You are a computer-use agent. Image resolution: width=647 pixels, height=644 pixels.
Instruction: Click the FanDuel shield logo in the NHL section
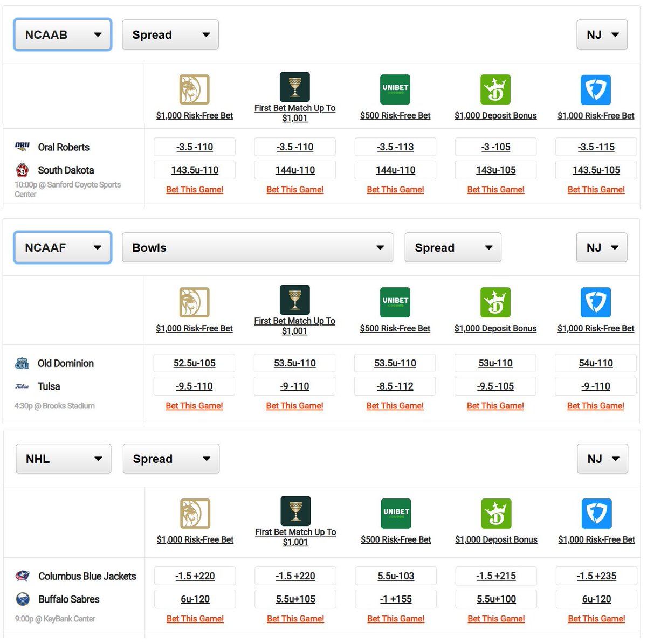[597, 514]
